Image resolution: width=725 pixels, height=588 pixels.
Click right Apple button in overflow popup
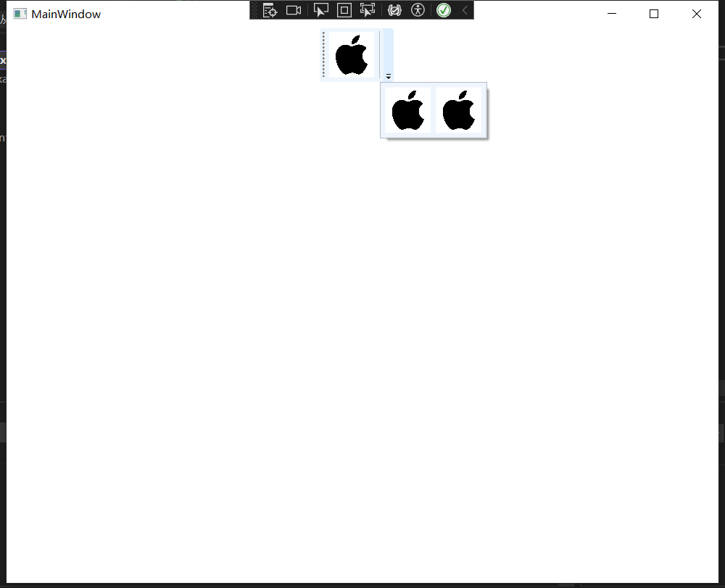(459, 110)
